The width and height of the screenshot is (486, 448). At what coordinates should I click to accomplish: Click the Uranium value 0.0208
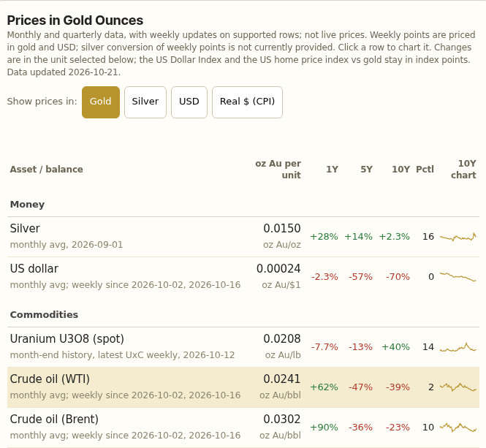point(282,339)
